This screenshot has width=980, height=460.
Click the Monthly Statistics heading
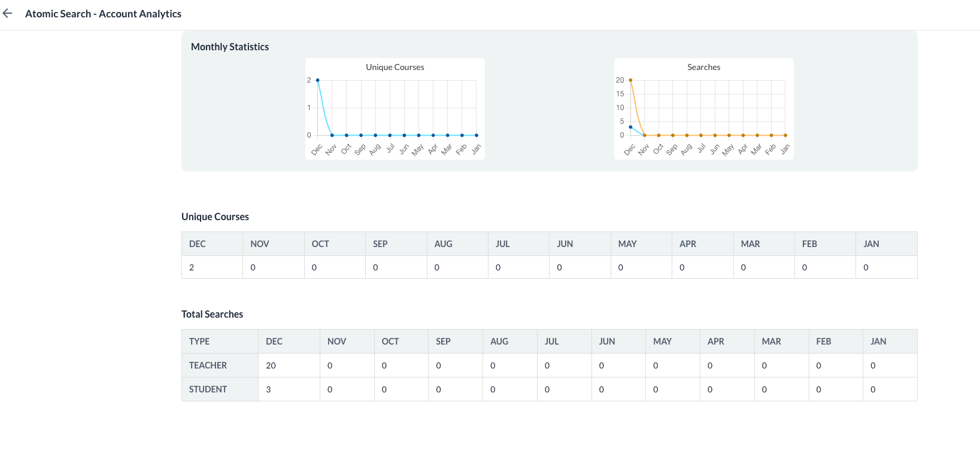pos(230,47)
